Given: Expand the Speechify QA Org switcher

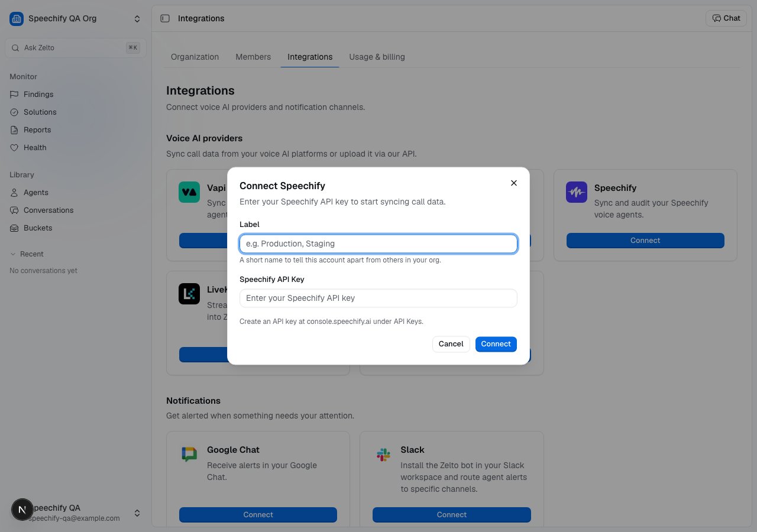Looking at the screenshot, I should point(137,19).
